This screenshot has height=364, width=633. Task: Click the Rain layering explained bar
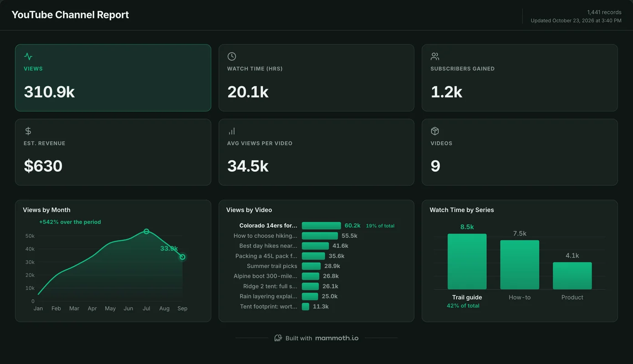pyautogui.click(x=310, y=296)
